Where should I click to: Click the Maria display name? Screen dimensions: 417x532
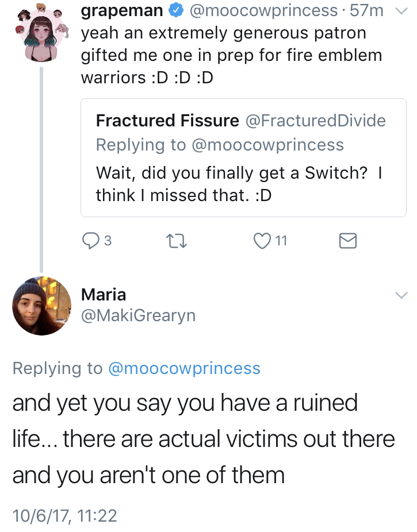click(104, 295)
